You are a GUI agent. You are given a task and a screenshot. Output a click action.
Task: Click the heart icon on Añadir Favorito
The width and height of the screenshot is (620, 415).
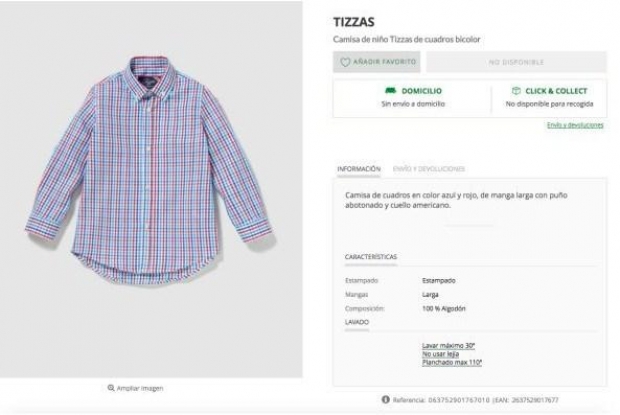pyautogui.click(x=346, y=62)
